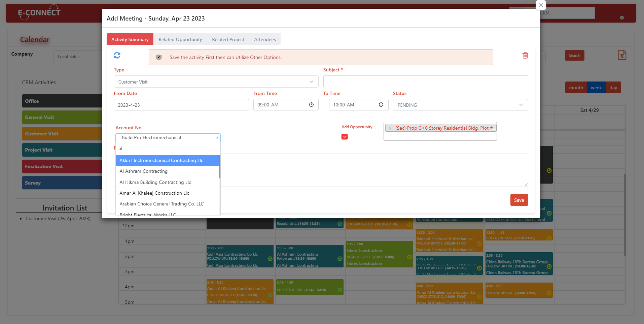Click the clock icon in To Time
This screenshot has height=324, width=644.
coord(381,105)
